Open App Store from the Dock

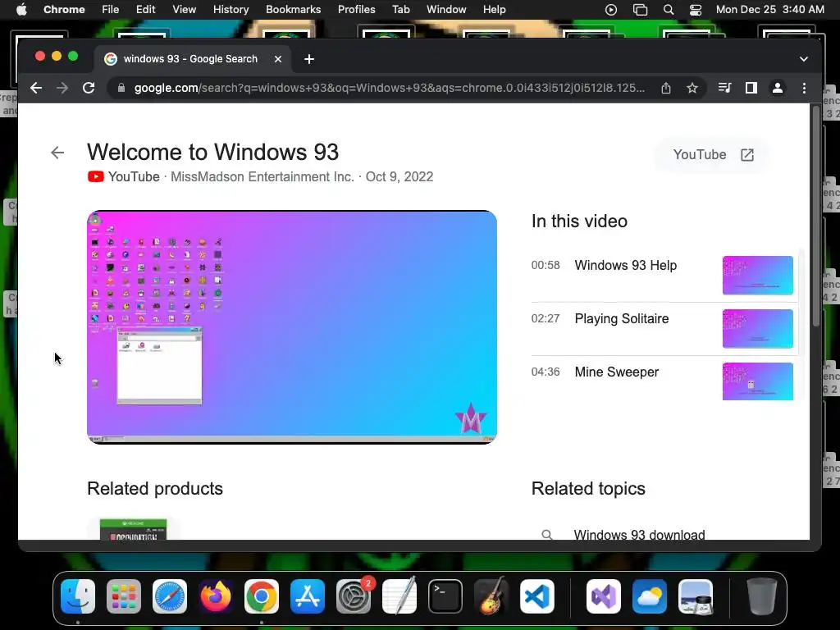tap(308, 596)
